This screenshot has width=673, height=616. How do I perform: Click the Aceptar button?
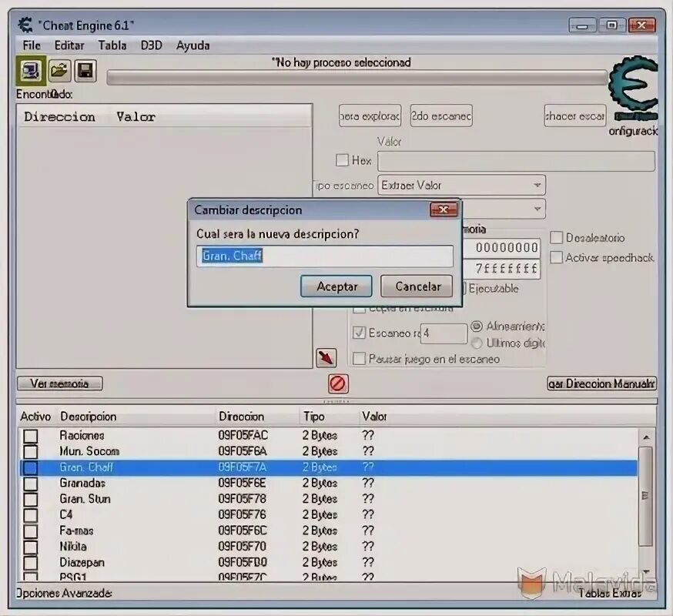336,286
